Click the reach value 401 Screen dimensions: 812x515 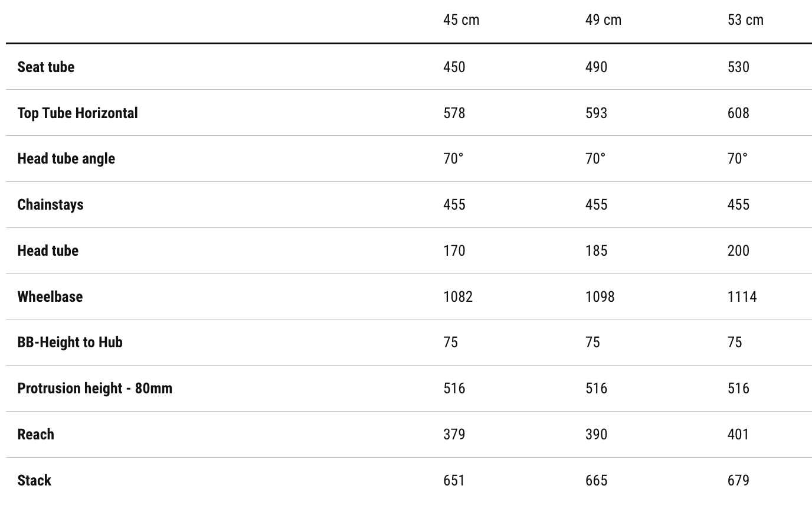(x=738, y=434)
